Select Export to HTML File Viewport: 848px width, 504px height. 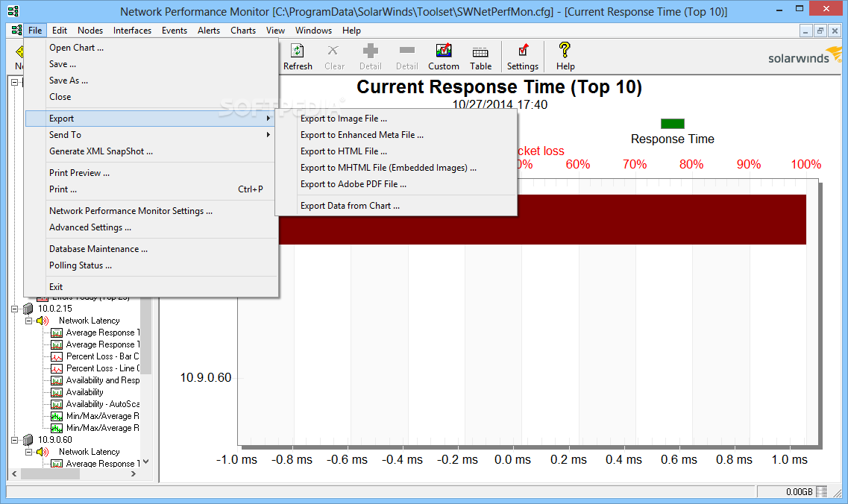pos(396,151)
